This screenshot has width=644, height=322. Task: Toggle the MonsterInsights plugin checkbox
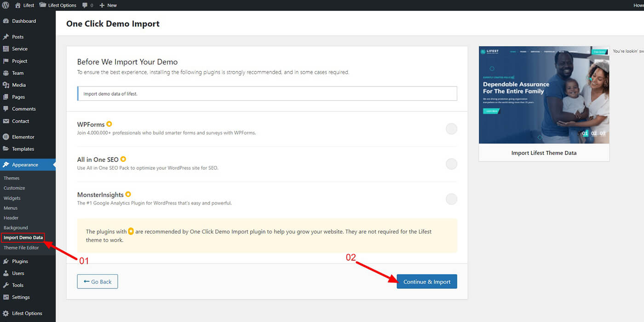pos(452,199)
